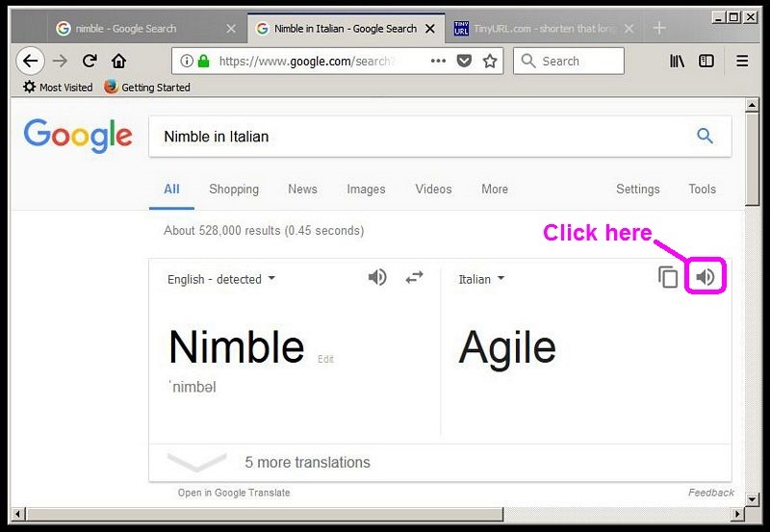Close the TinyURL.com tab

pyautogui.click(x=629, y=29)
